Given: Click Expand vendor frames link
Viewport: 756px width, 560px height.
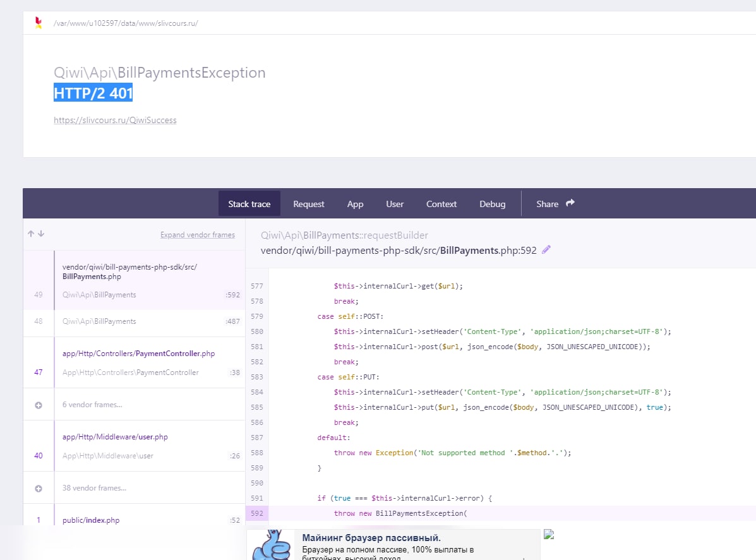Looking at the screenshot, I should click(x=198, y=235).
